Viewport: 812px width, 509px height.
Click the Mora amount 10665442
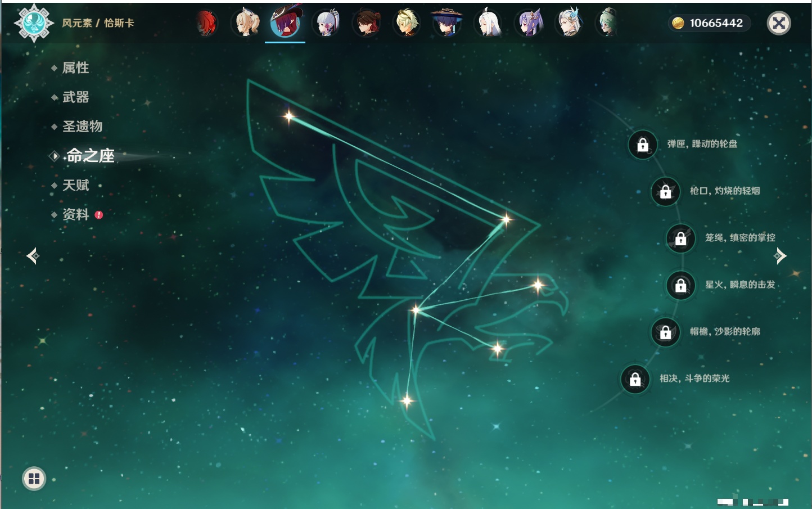tap(716, 23)
